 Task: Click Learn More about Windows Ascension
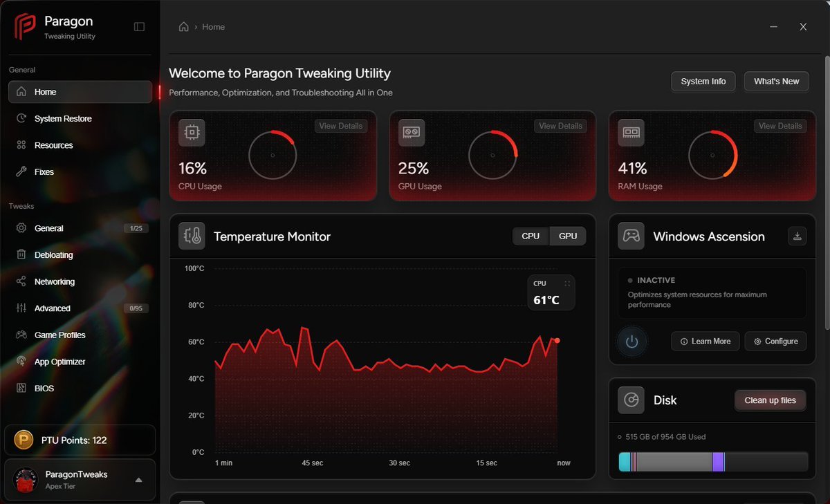coord(705,342)
